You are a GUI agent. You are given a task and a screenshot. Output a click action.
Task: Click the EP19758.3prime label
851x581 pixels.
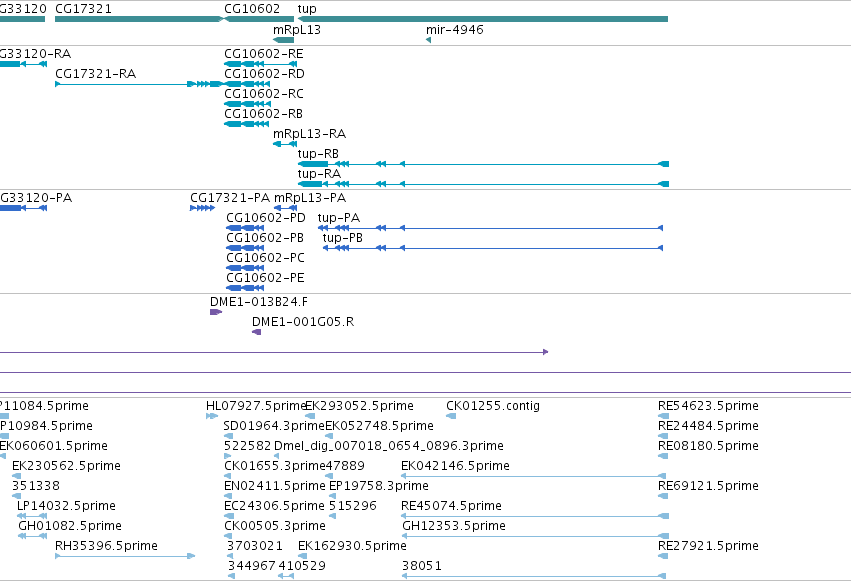coord(379,486)
